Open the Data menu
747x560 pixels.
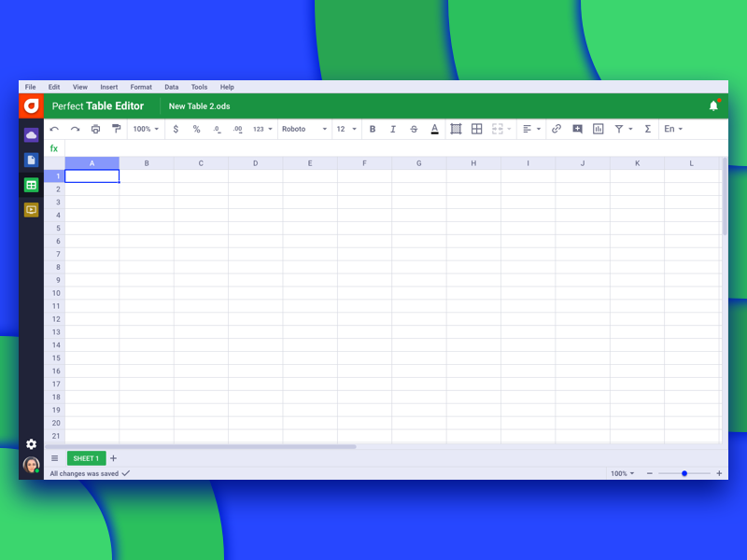172,87
